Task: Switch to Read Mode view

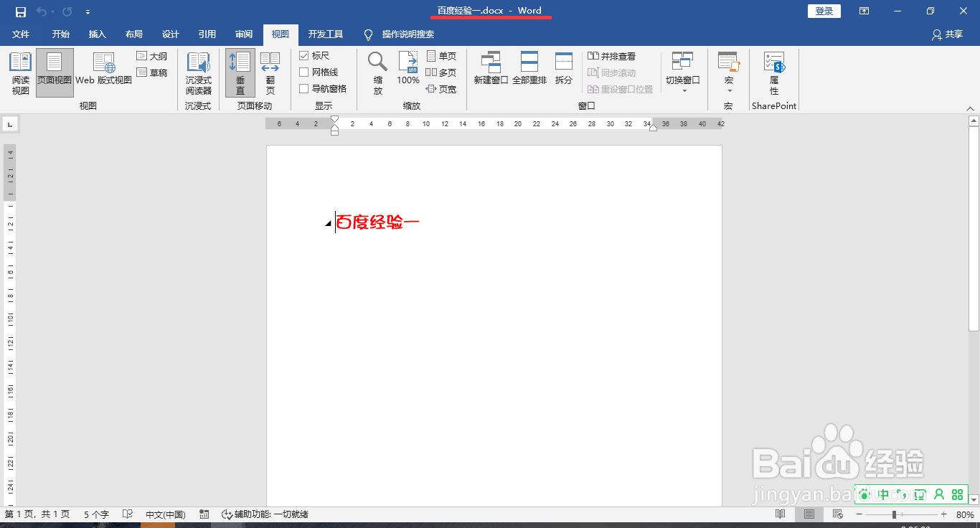Action: (20, 72)
